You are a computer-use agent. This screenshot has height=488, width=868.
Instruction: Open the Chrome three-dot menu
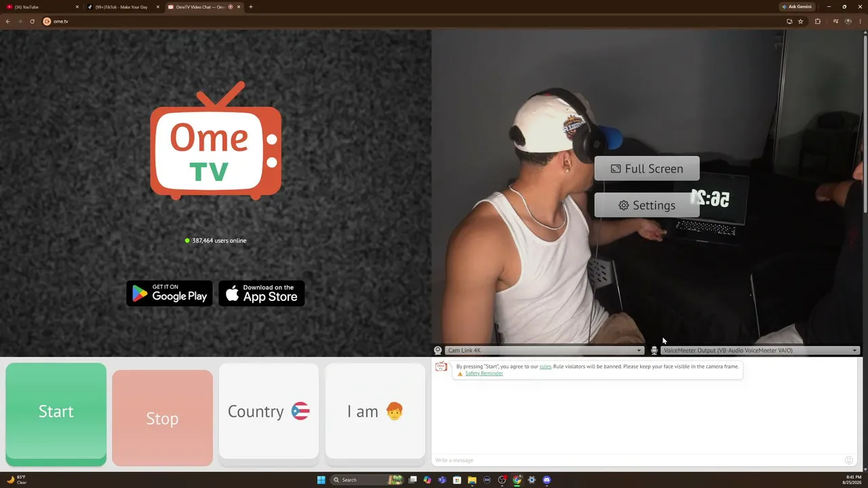[x=861, y=21]
